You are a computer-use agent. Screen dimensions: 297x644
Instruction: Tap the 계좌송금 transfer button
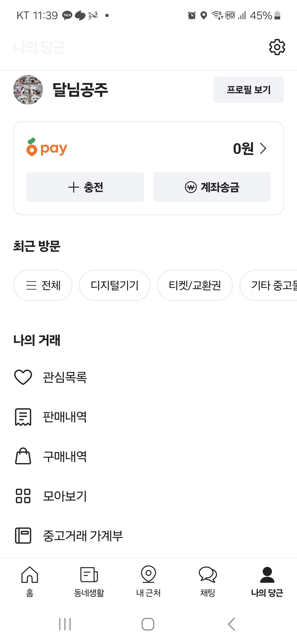tap(212, 187)
